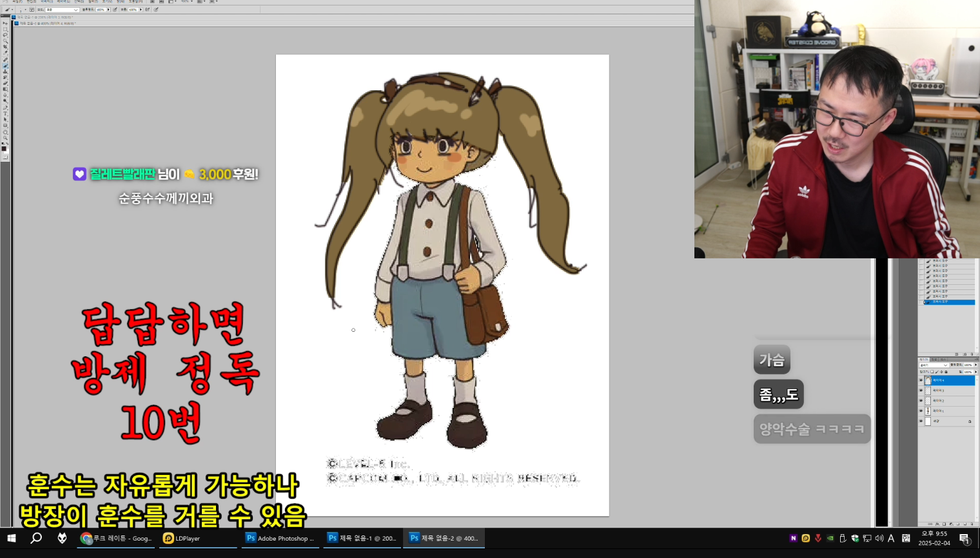This screenshot has width=980, height=558.
Task: Select the Healing Brush tool
Action: [x=5, y=60]
